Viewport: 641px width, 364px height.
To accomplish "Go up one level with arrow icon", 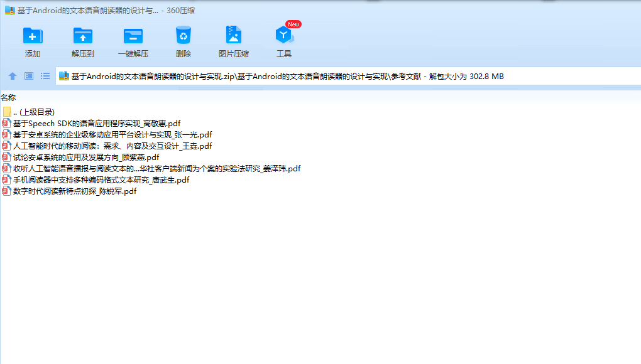I will pyautogui.click(x=13, y=76).
